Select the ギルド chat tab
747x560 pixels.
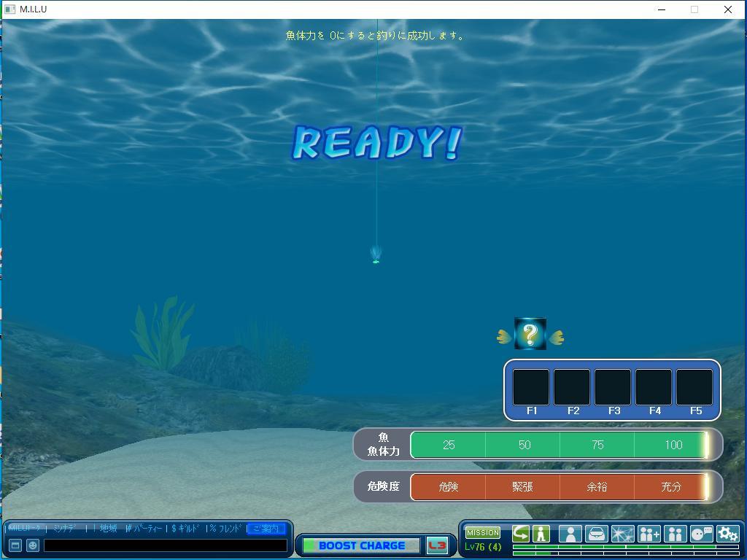coord(187,529)
